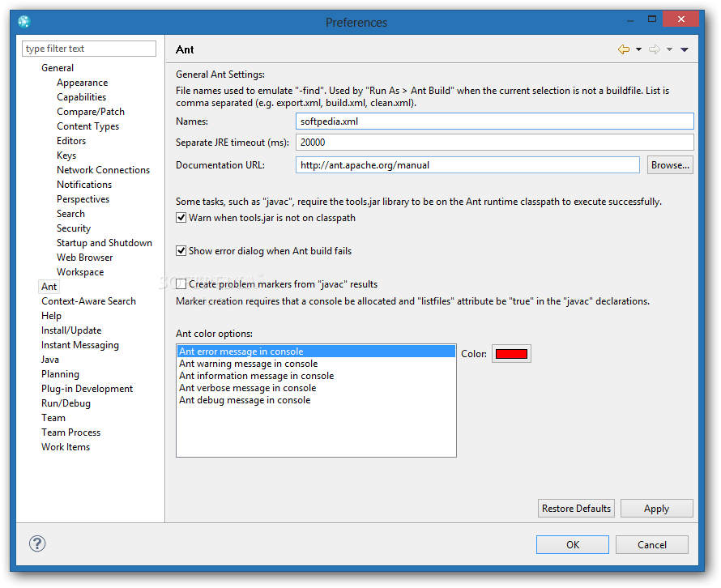Open Search preferences page
This screenshot has width=721, height=588.
pos(70,214)
